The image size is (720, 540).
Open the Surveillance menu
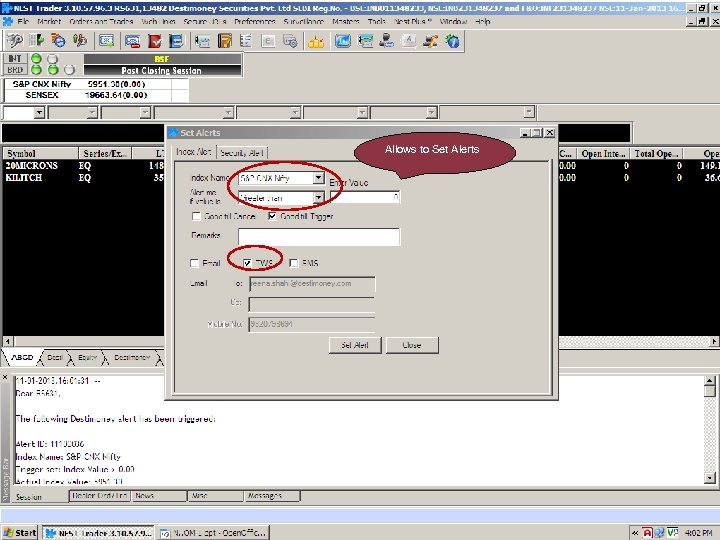(x=304, y=21)
